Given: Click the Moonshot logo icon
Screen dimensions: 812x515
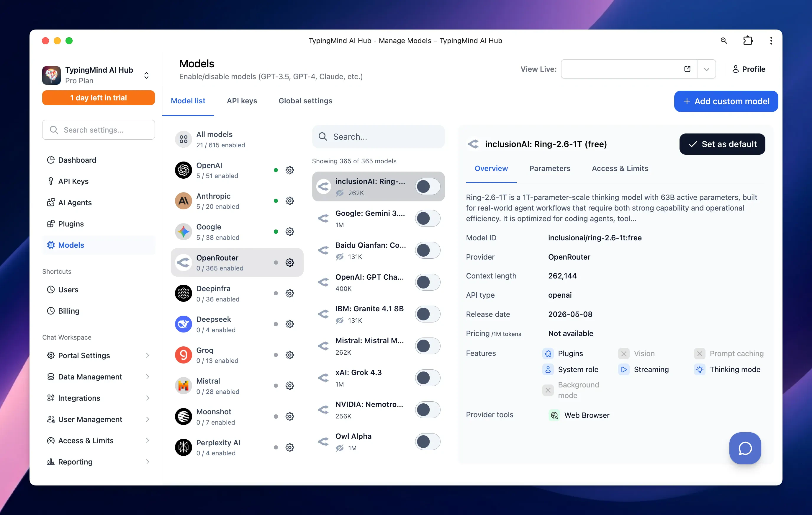Looking at the screenshot, I should point(184,416).
